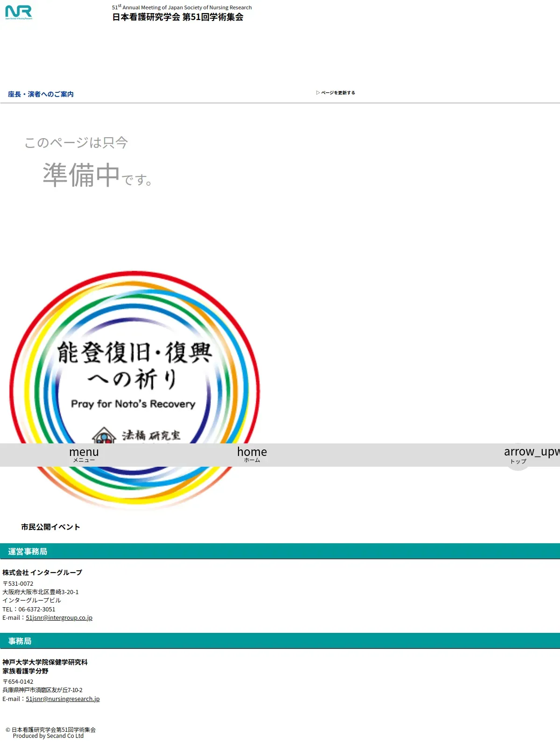Screen dimensions: 560x743
Task: Click ページを更新する to refresh the page
Action: tap(336, 93)
